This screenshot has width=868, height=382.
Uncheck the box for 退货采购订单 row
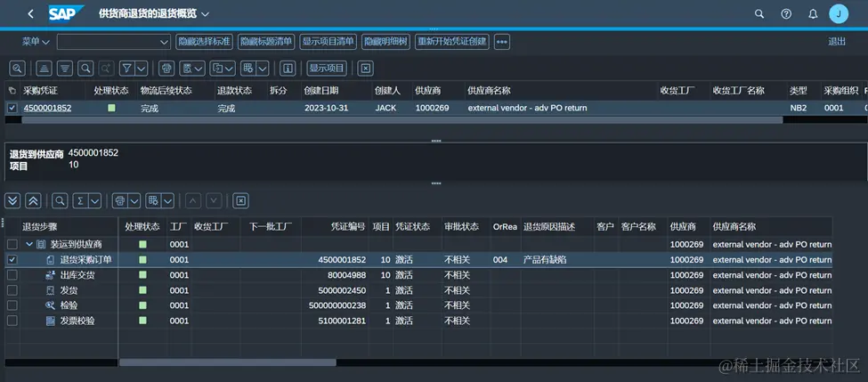point(12,260)
